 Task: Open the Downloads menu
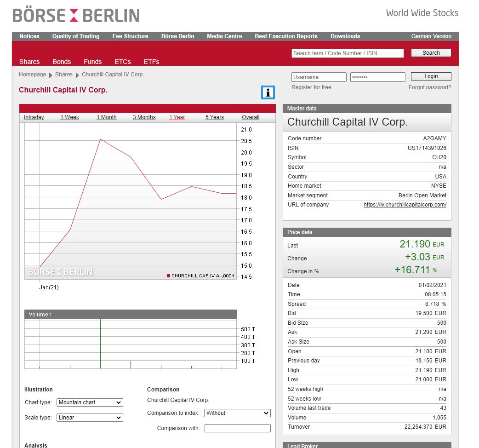click(345, 36)
